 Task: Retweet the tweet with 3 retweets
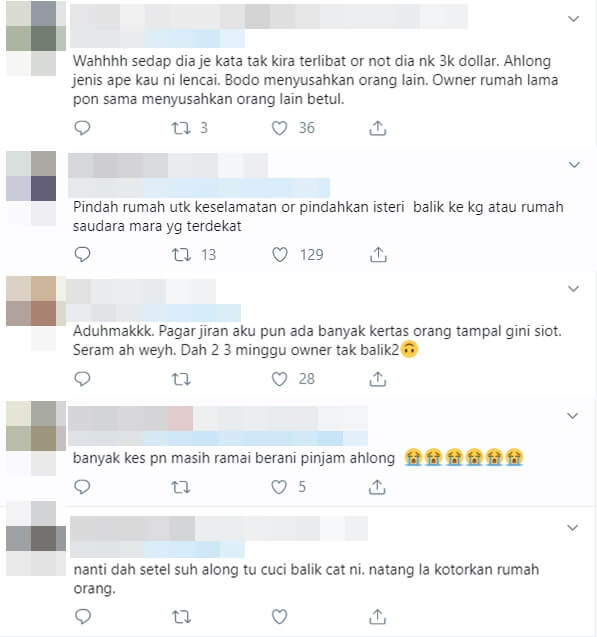pyautogui.click(x=180, y=128)
